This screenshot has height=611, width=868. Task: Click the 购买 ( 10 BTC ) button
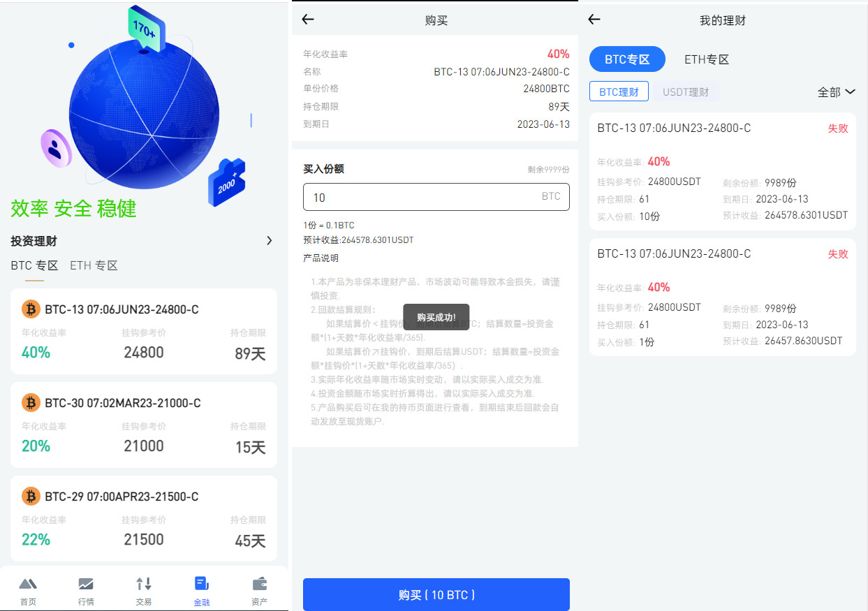point(436,595)
